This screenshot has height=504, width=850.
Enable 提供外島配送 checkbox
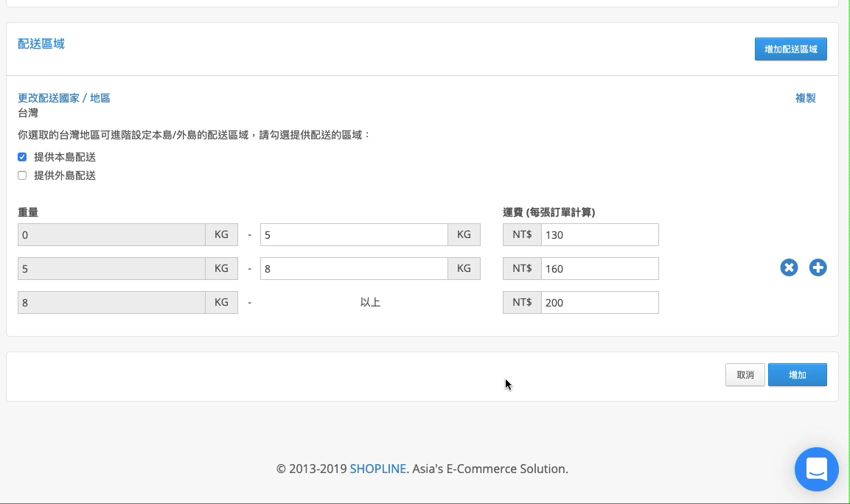[x=22, y=175]
